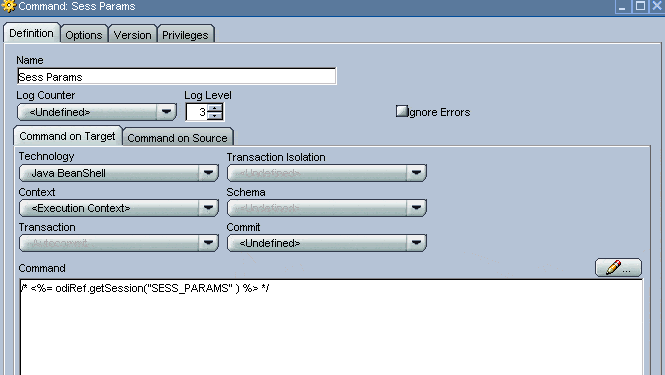Maximize the Command window
This screenshot has width=665, height=375.
tap(640, 6)
